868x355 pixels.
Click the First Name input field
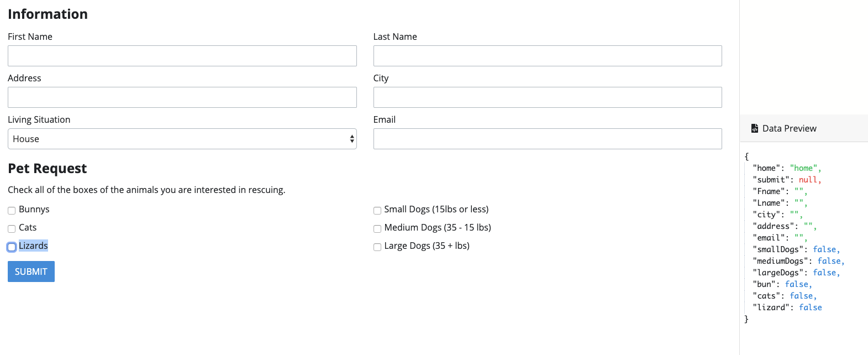[x=182, y=56]
